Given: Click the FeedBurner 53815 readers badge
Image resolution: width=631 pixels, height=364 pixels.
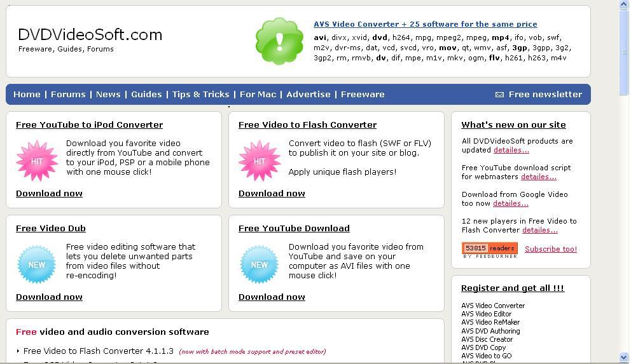Looking at the screenshot, I should [x=490, y=250].
